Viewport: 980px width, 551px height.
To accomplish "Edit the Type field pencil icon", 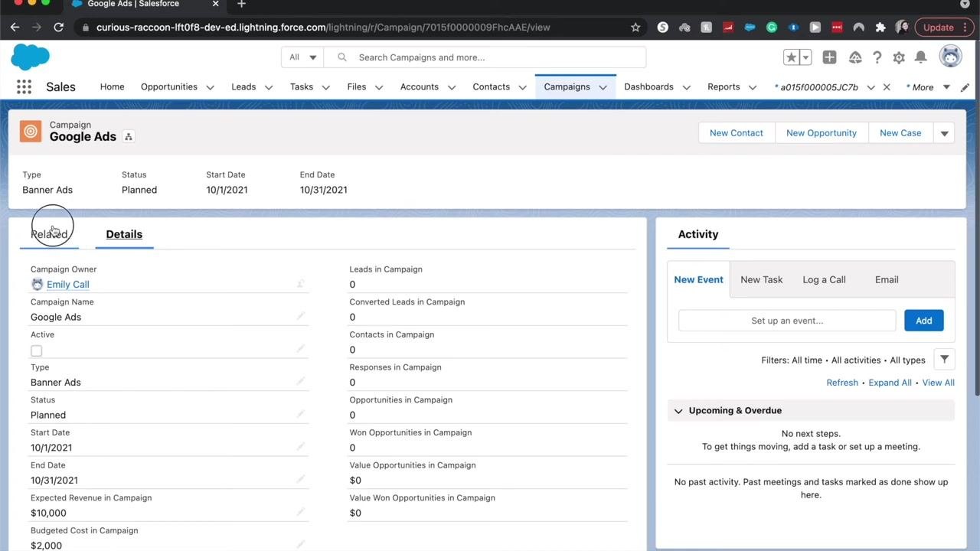I will point(301,381).
